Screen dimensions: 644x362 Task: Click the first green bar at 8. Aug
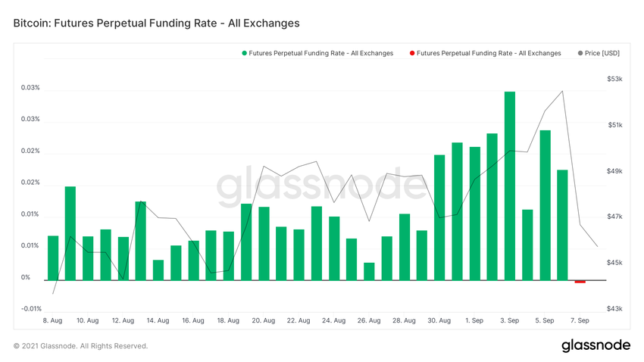[53, 257]
